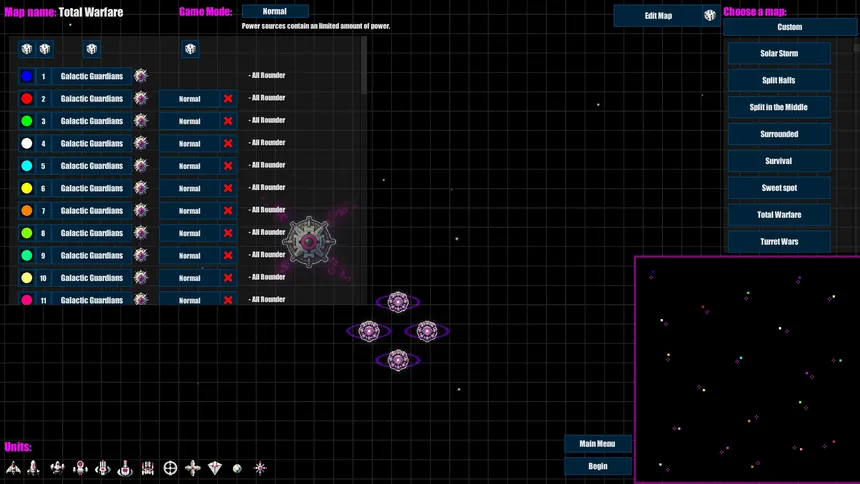
Task: Return to the Main Menu
Action: click(597, 443)
